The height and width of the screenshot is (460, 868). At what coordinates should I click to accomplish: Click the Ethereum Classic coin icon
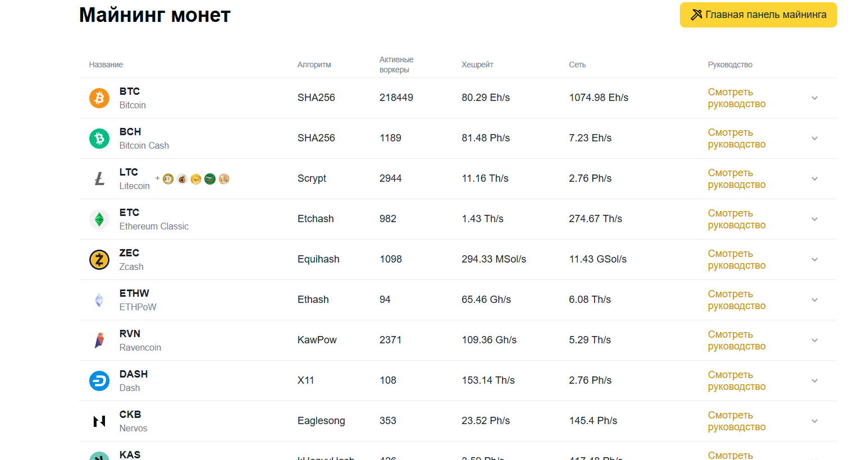coord(99,219)
